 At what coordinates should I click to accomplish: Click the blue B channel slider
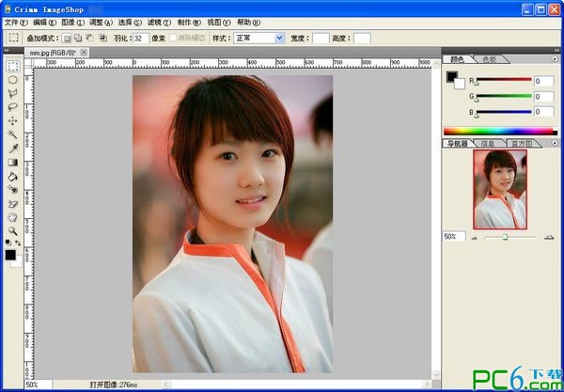point(504,112)
